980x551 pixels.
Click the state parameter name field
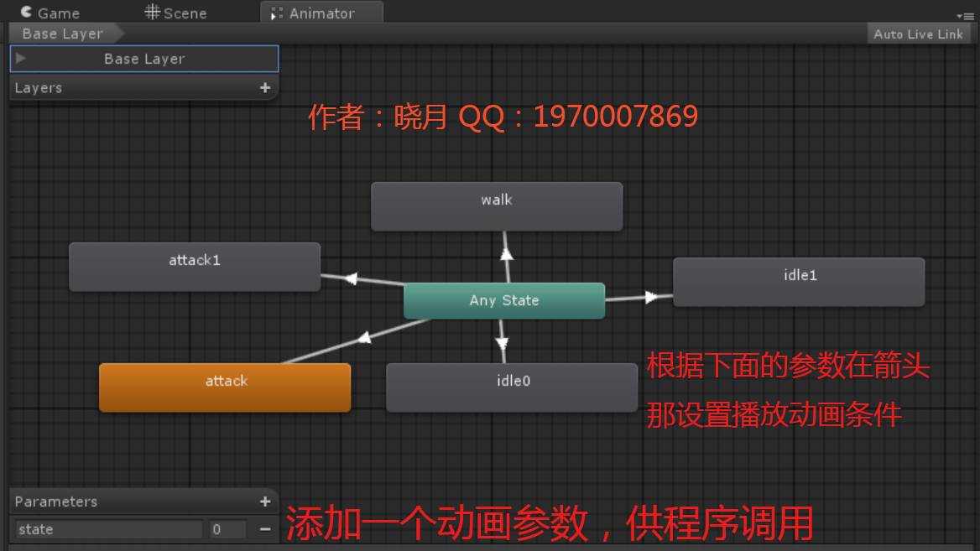point(109,529)
